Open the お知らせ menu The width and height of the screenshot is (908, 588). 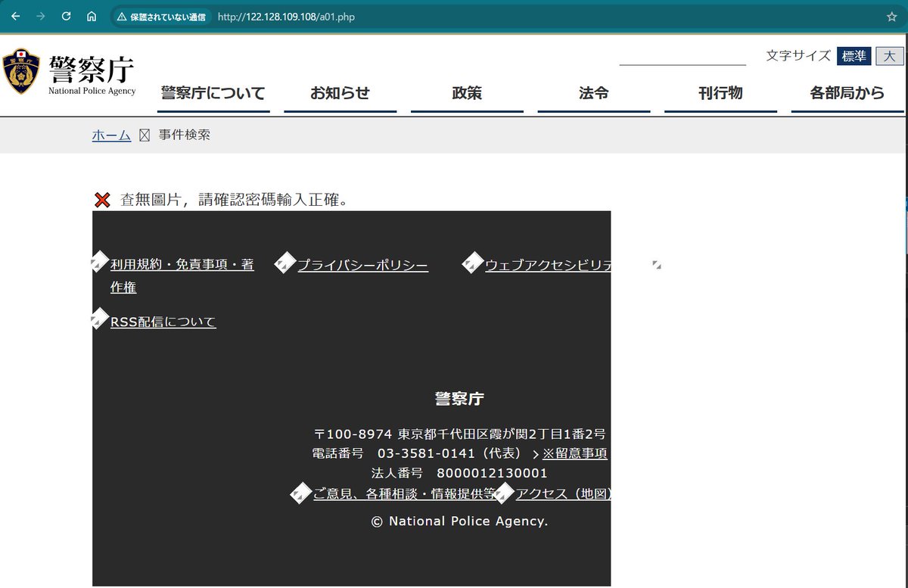click(340, 94)
